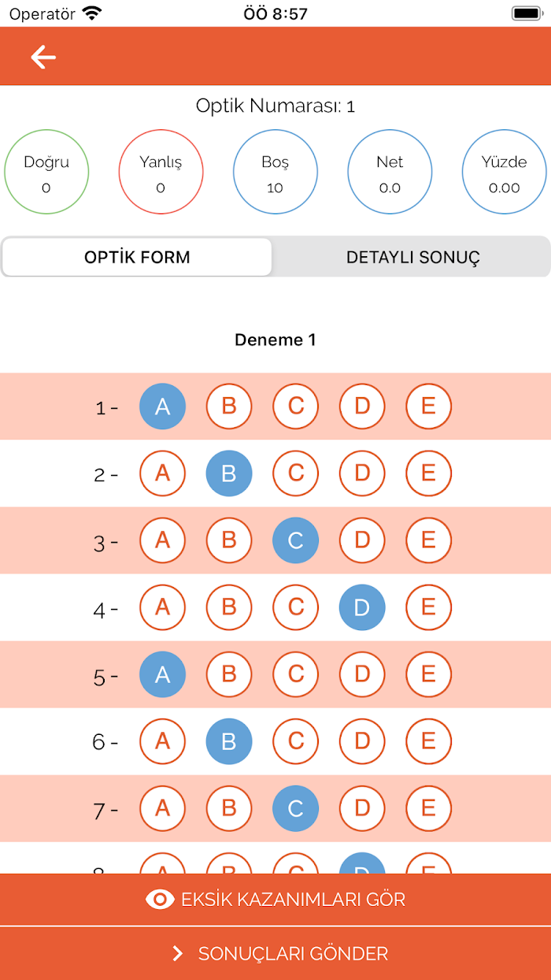Viewport: 551px width, 980px height.
Task: Click the eye icon on Eksik Kazanımları Gör
Action: coord(161,900)
